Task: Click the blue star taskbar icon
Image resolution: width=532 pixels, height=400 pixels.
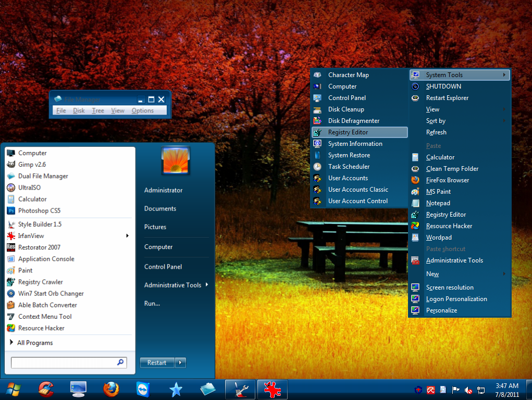Action: click(x=175, y=389)
